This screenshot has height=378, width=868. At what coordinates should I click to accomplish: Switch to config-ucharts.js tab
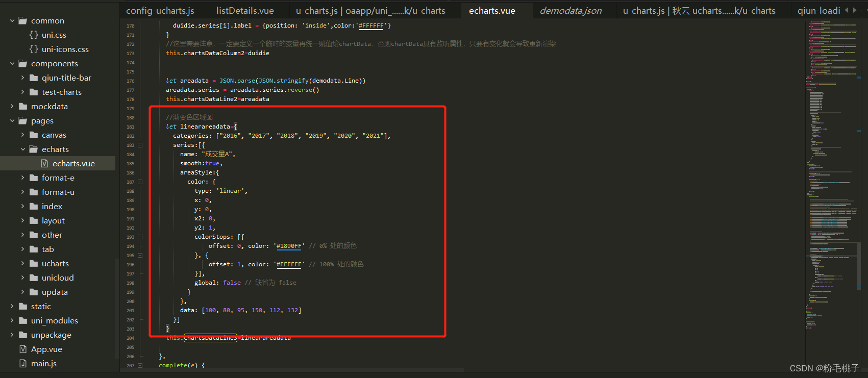point(160,11)
